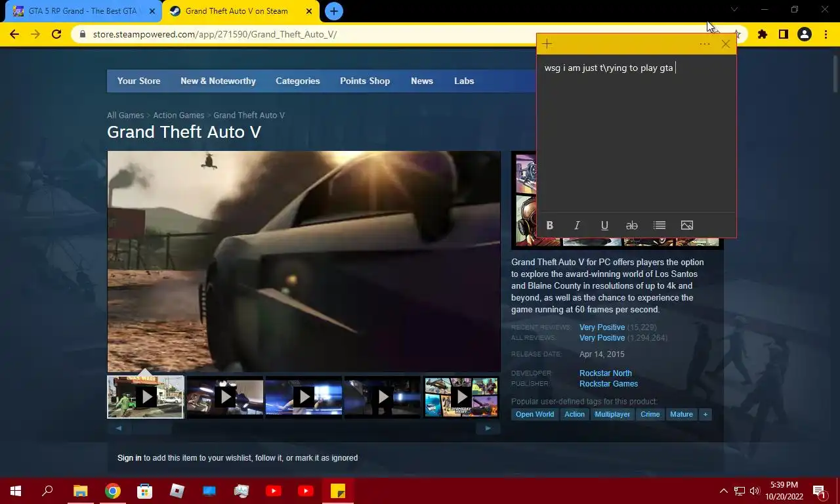Play the second trailer thumbnail
This screenshot has width=840, height=504.
(x=225, y=396)
